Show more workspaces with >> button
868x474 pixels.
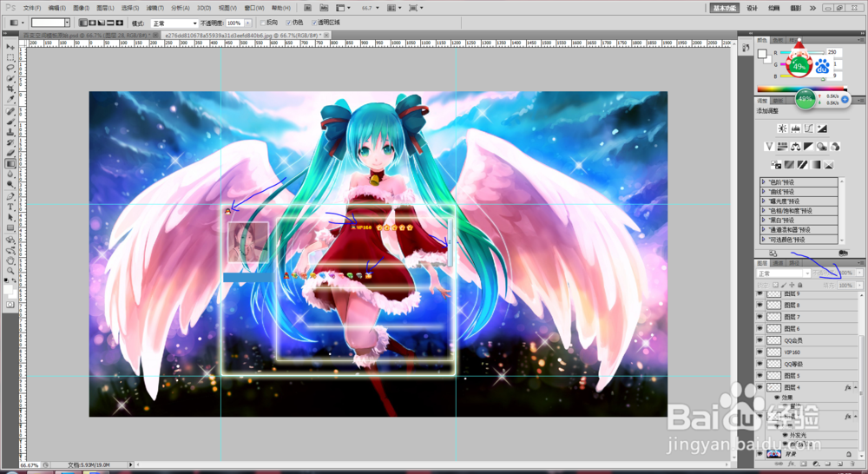coord(812,9)
